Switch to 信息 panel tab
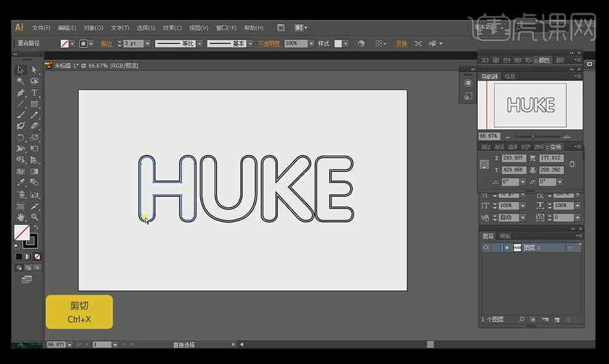This screenshot has width=609, height=364. coord(510,76)
